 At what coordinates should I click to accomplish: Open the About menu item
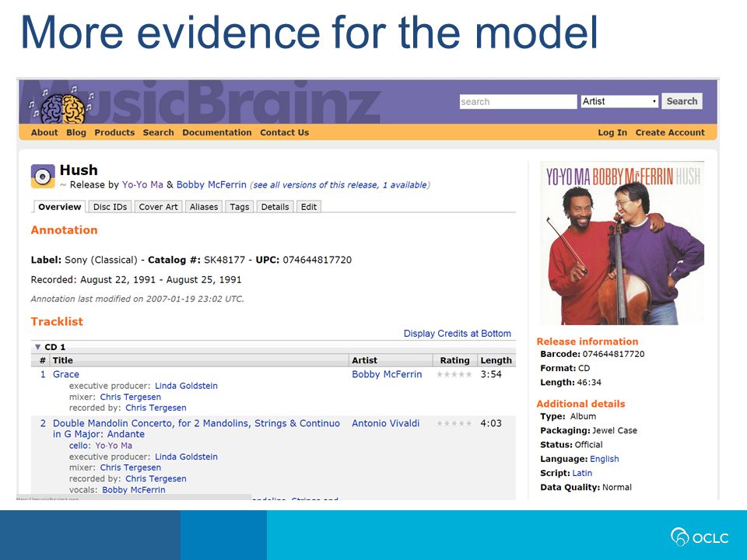(x=44, y=132)
